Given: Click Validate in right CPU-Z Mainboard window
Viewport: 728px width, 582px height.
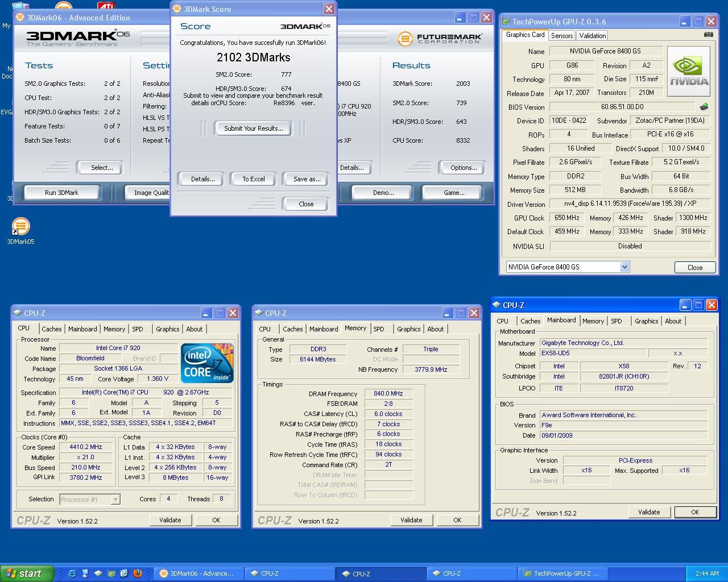Looking at the screenshot, I should pyautogui.click(x=649, y=512).
